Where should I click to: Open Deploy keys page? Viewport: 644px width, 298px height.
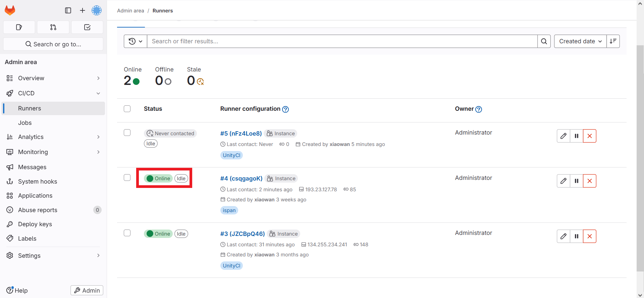click(53, 224)
